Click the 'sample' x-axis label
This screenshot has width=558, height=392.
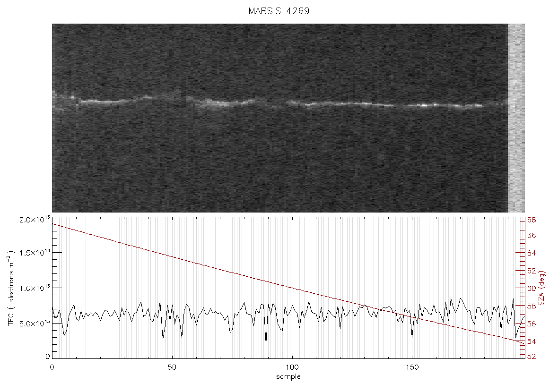(288, 376)
